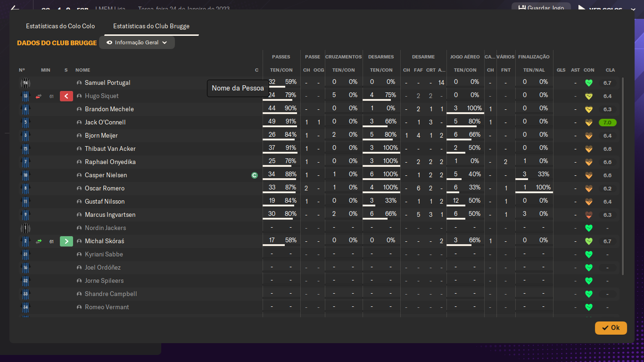Sort by the CLA rating column header
Screen dimensions: 644x362
(x=610, y=70)
